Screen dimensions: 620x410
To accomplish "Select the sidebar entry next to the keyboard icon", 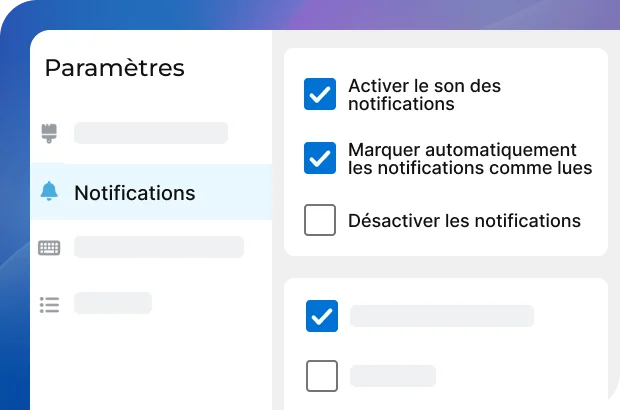I will (x=158, y=247).
